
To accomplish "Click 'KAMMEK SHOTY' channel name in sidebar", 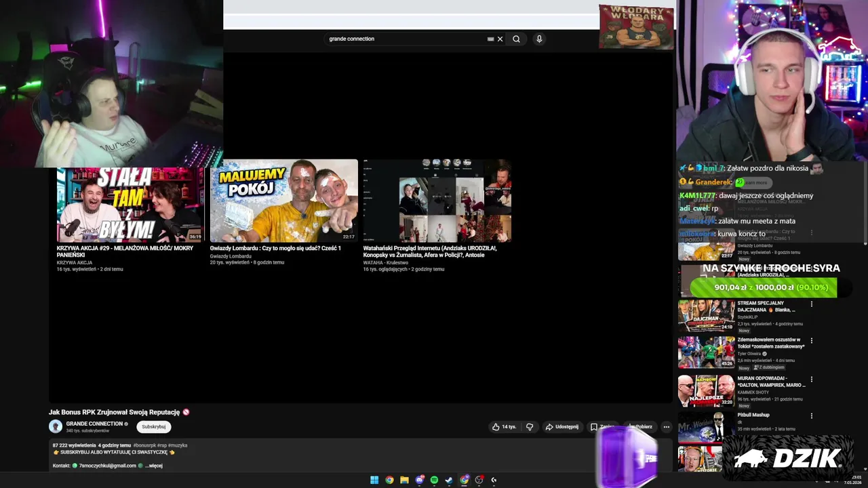I will point(753,392).
